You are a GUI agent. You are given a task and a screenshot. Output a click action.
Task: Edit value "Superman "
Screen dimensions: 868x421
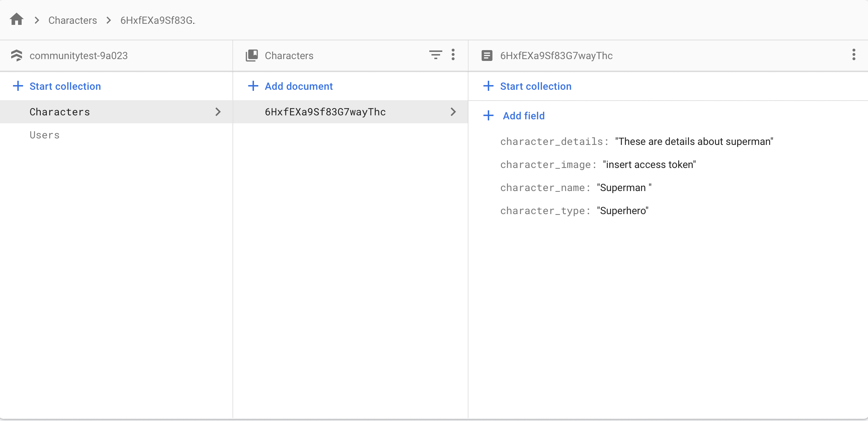(x=624, y=188)
